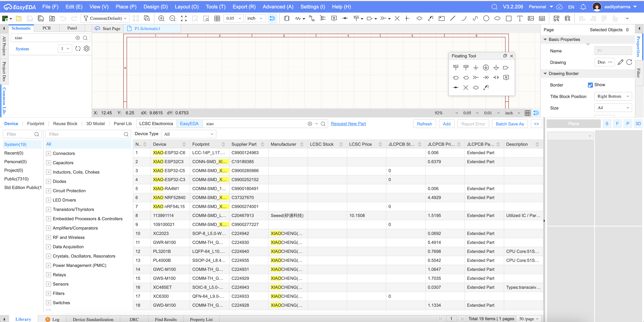Open the Export (R) menu
The width and height of the screenshot is (644, 322).
pos(244,7)
